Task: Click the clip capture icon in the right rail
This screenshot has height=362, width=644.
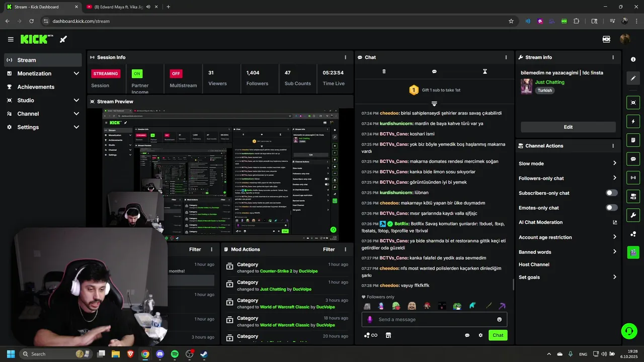Action: (x=633, y=103)
